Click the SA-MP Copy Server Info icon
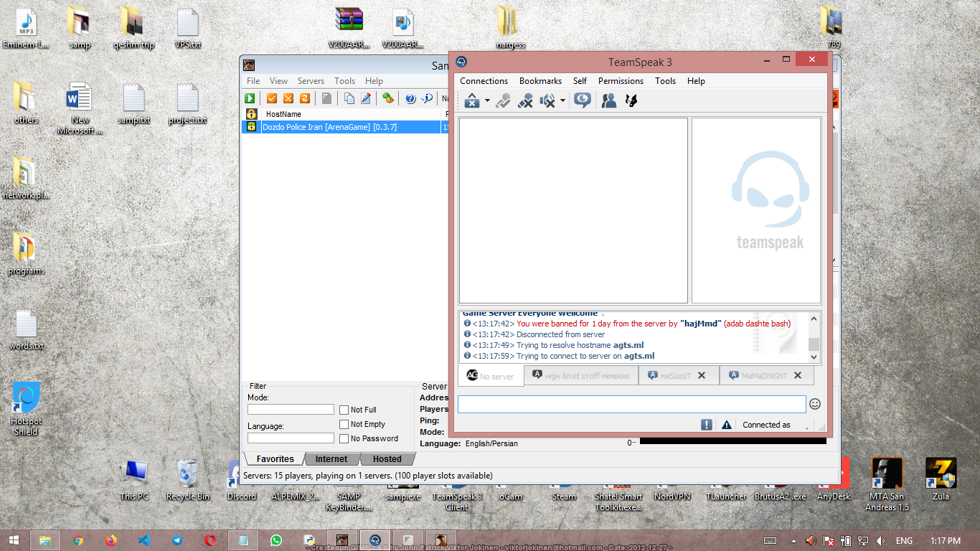 [x=349, y=98]
